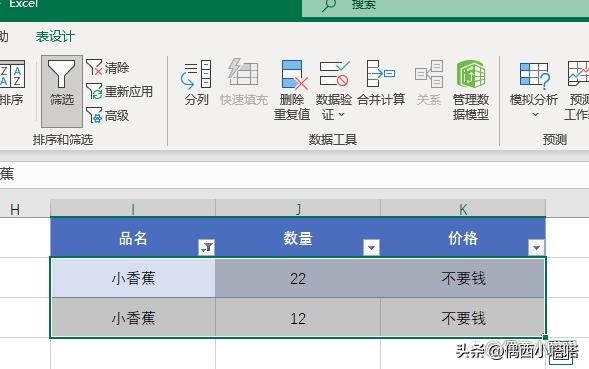Select the cell containing 12
The image size is (589, 369).
tap(298, 318)
